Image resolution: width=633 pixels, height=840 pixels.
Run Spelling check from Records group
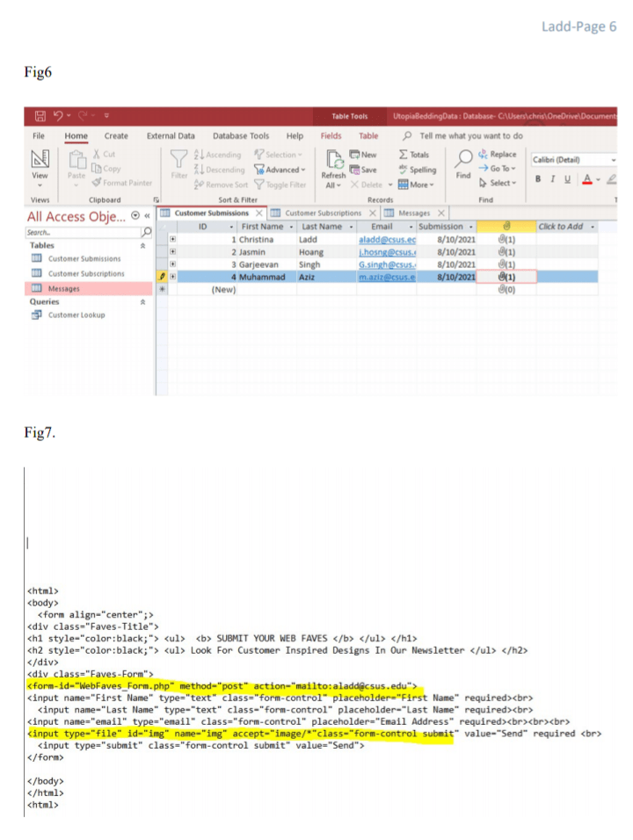pyautogui.click(x=418, y=170)
